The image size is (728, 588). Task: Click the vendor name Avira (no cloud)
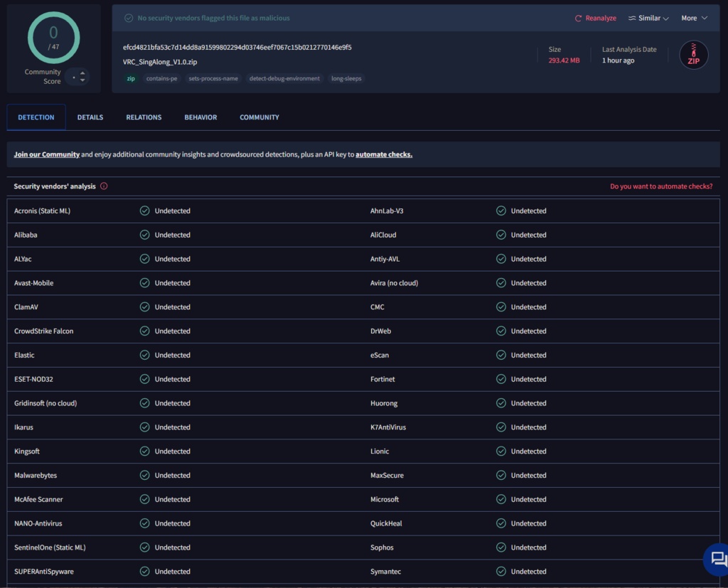click(394, 283)
